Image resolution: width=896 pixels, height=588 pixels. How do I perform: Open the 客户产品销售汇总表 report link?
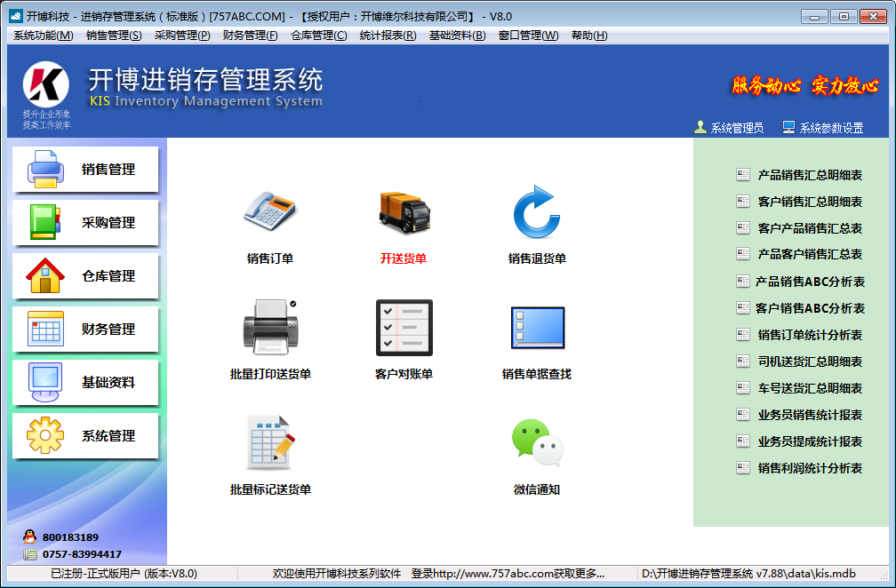click(810, 228)
